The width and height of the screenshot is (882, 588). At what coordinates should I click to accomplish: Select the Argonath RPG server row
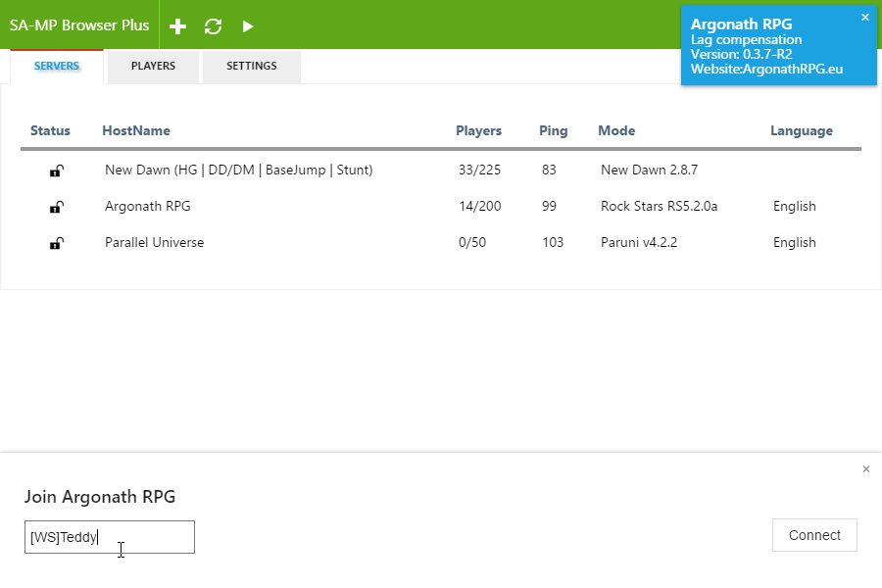click(441, 207)
